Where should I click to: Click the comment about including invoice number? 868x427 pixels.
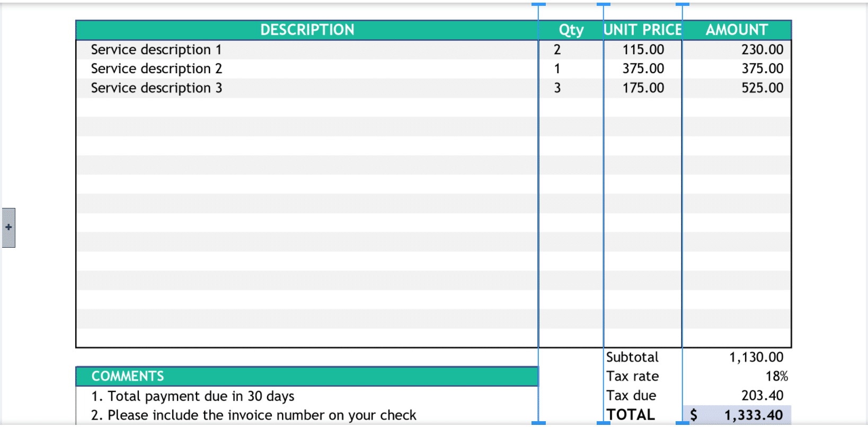[x=254, y=415]
